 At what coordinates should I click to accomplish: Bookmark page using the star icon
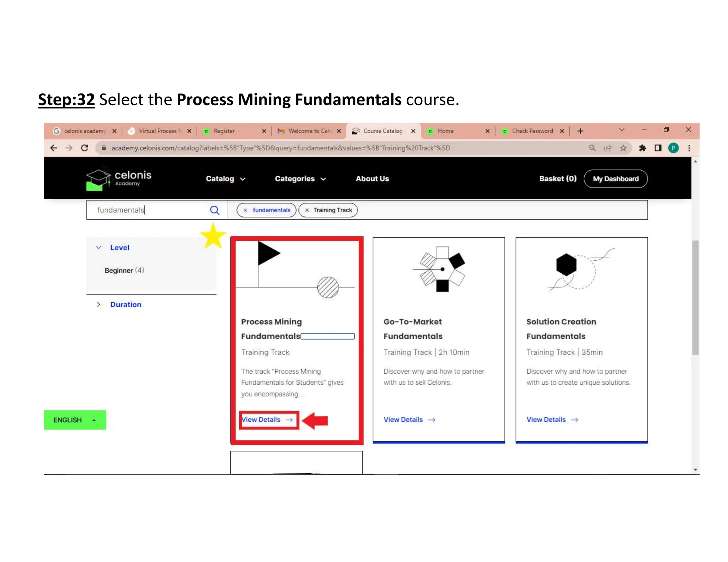coord(623,148)
